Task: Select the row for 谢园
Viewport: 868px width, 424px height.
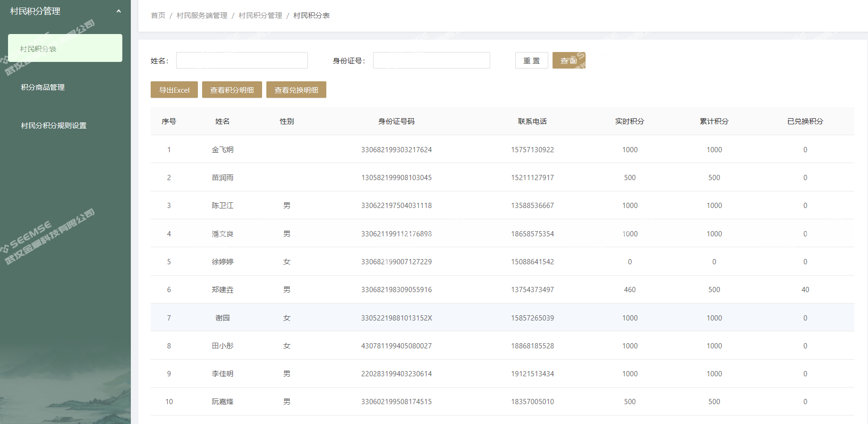Action: point(222,318)
